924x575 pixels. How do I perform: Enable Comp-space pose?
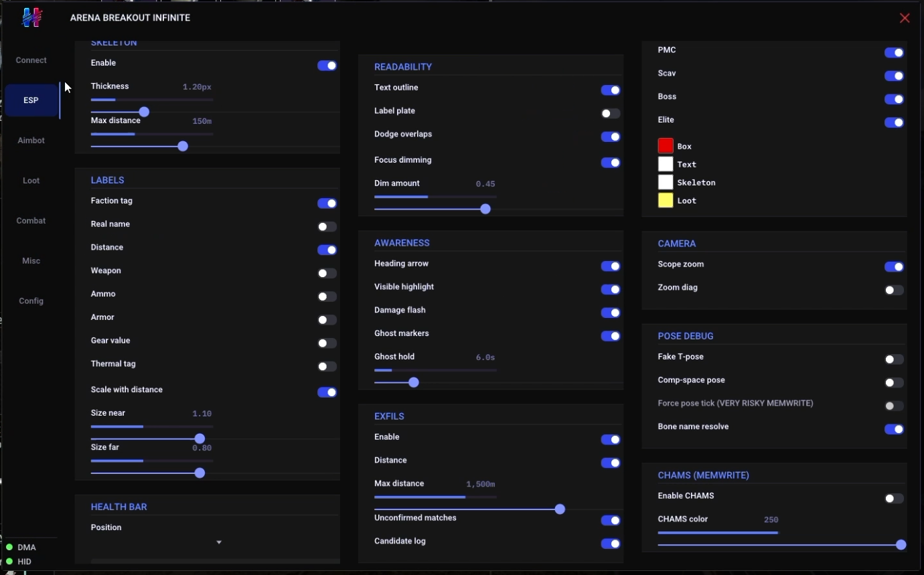[x=894, y=383]
